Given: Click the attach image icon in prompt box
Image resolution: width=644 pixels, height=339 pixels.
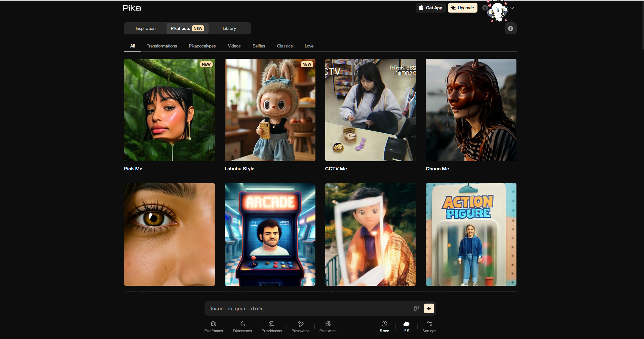Looking at the screenshot, I should [417, 308].
